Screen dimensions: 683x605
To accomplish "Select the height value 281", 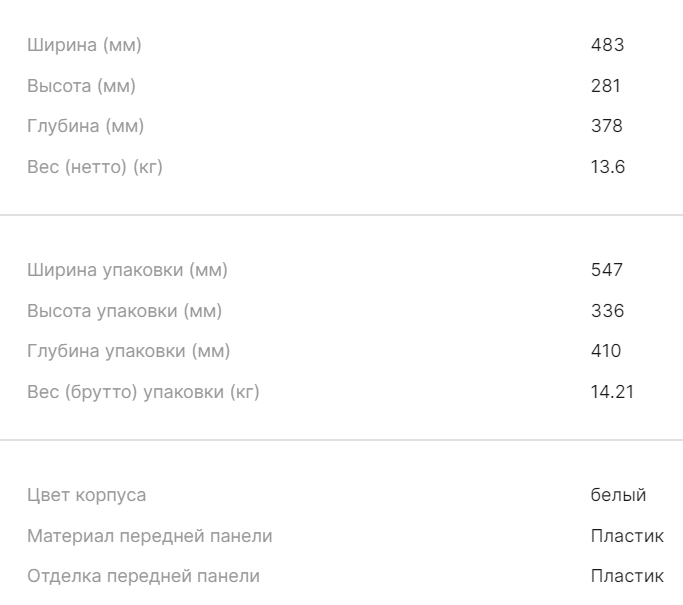I will point(606,86).
